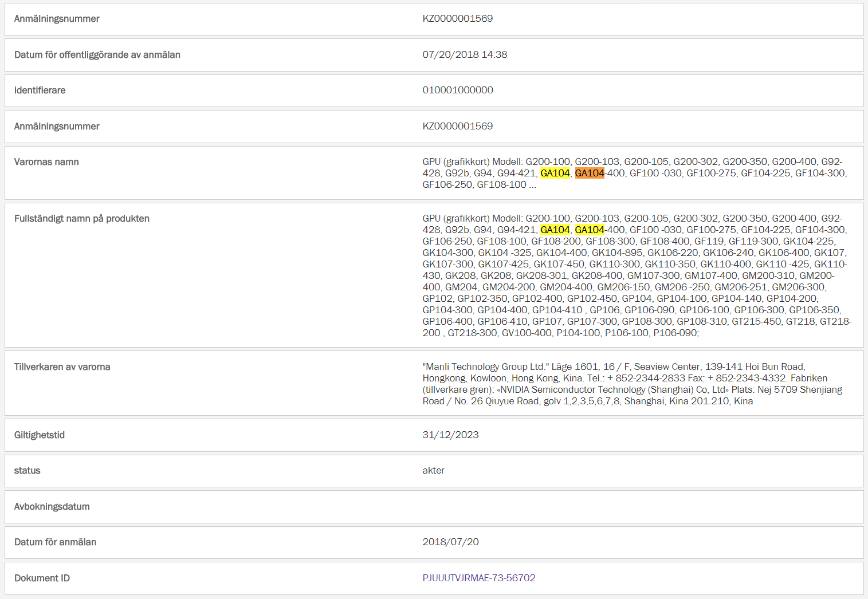
Task: Click the Manli Technology Group manufacturer text
Action: [x=486, y=367]
